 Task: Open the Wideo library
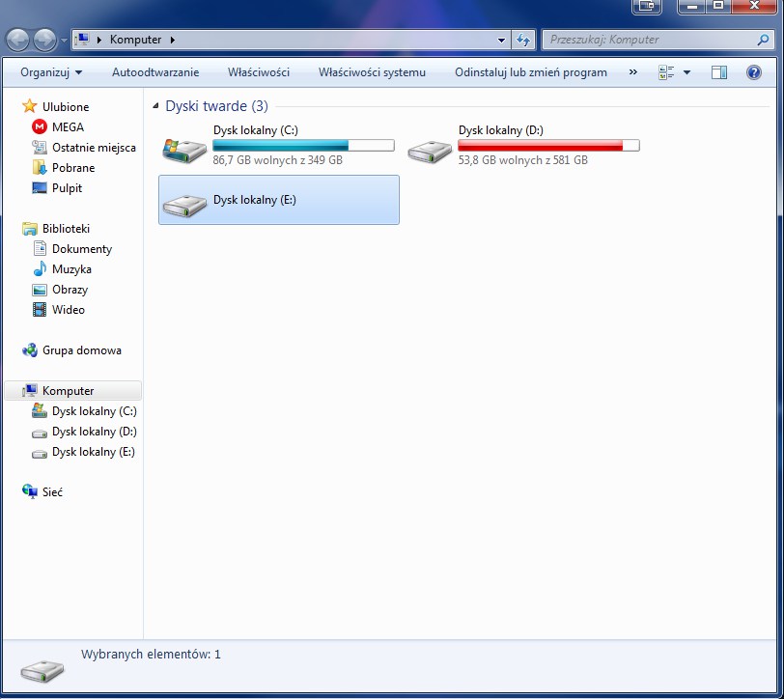(x=69, y=310)
